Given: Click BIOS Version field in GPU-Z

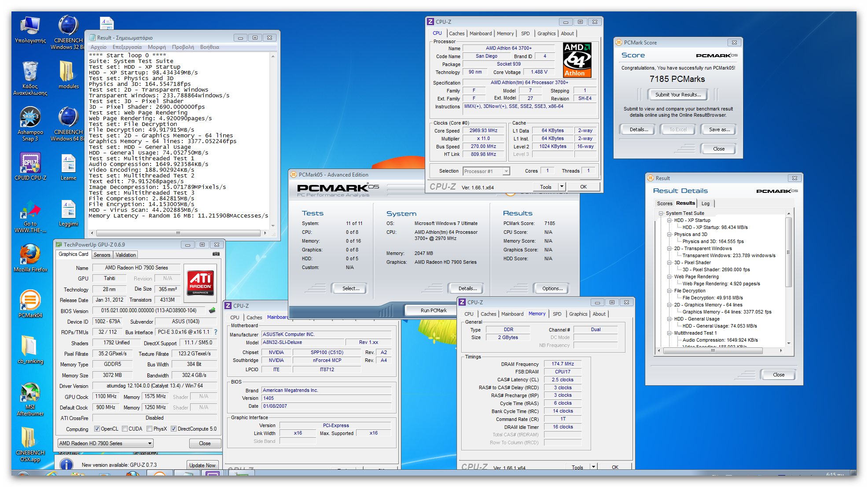Looking at the screenshot, I should [149, 311].
